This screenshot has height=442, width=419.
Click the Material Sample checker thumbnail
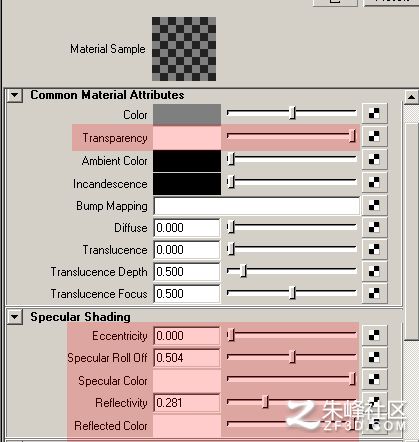184,49
